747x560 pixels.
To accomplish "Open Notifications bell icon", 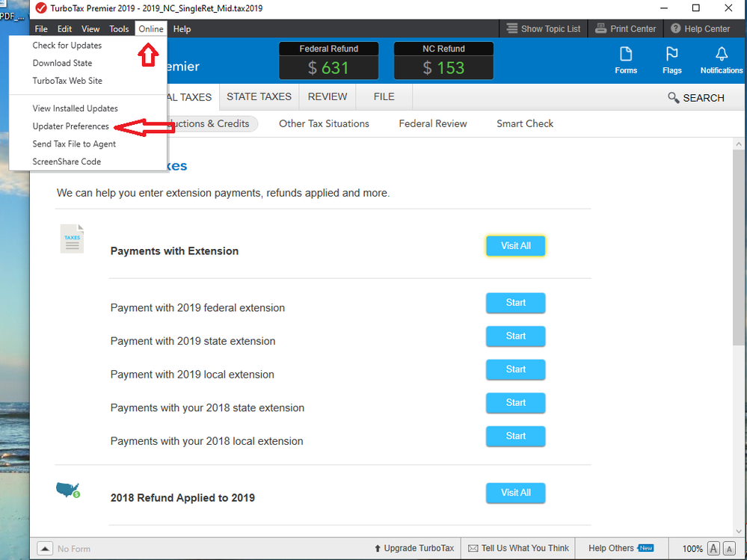I will (x=722, y=60).
